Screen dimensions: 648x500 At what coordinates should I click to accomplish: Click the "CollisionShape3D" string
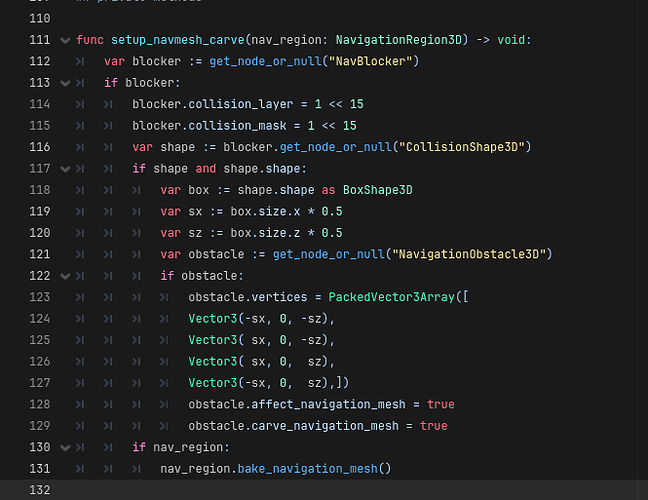point(462,147)
